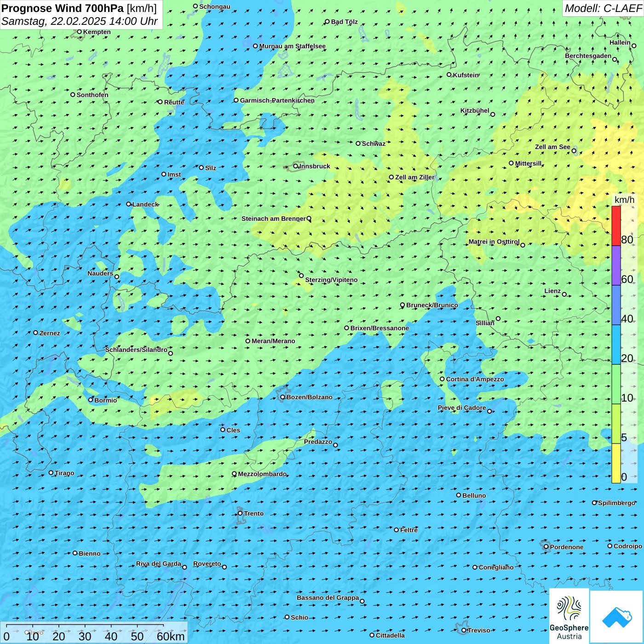Click the Bruneck/Brunico label

432,305
